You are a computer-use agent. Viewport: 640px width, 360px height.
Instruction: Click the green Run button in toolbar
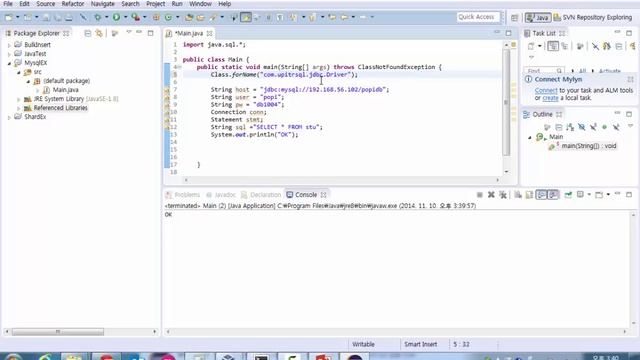[x=116, y=17]
